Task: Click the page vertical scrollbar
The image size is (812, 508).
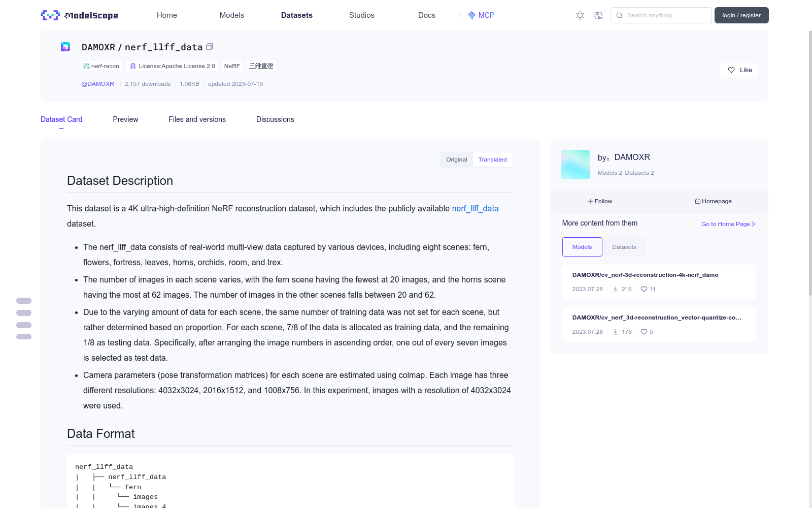Action: tap(810, 163)
